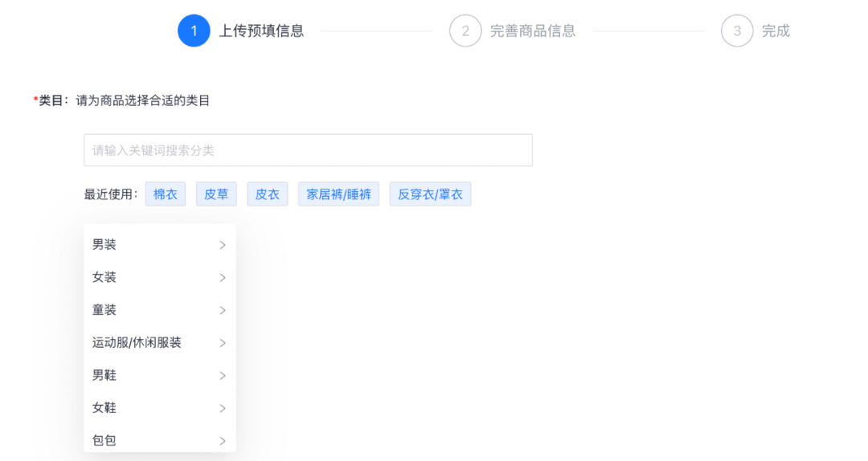Click the 最近使用 label

click(111, 194)
